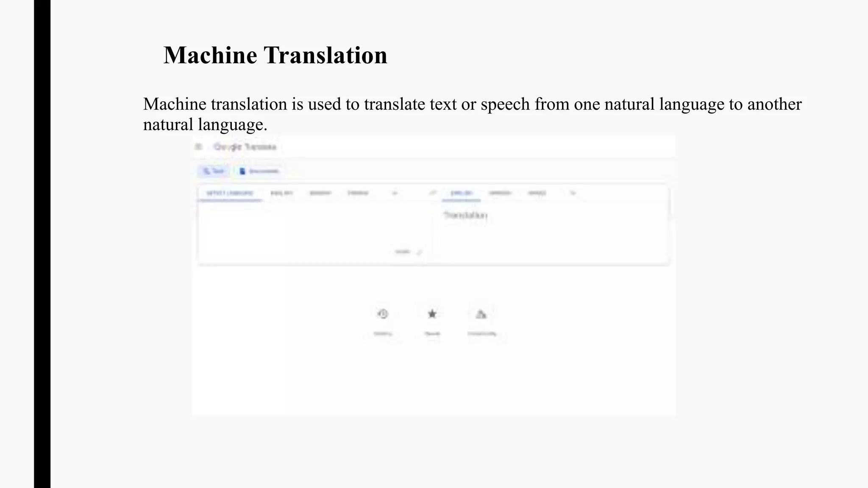The image size is (868, 488).
Task: Expand the source language dropdown arrow
Action: click(x=395, y=193)
